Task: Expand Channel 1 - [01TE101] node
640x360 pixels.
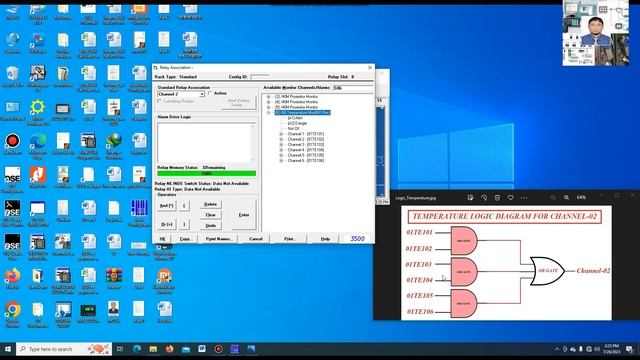Action: click(x=281, y=134)
